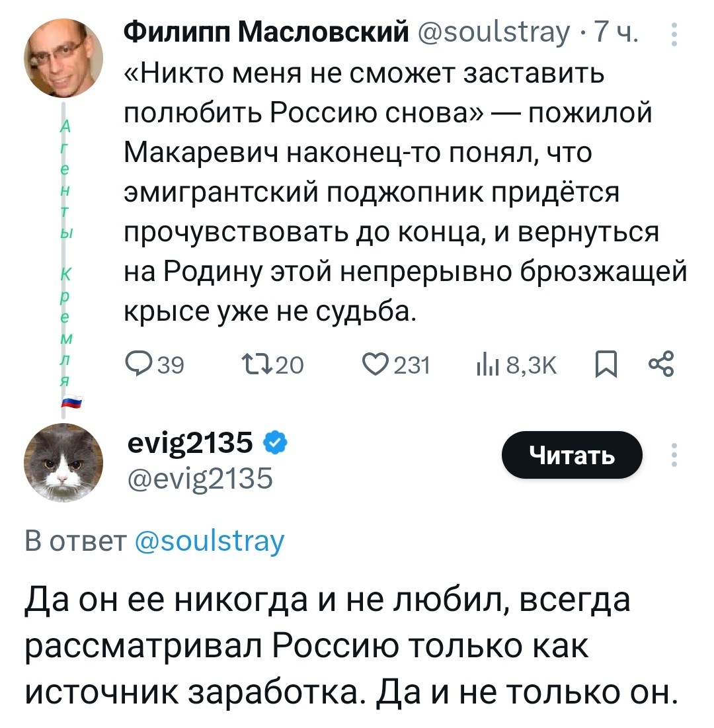Open the Филипп Масловский display name

[x=266, y=32]
